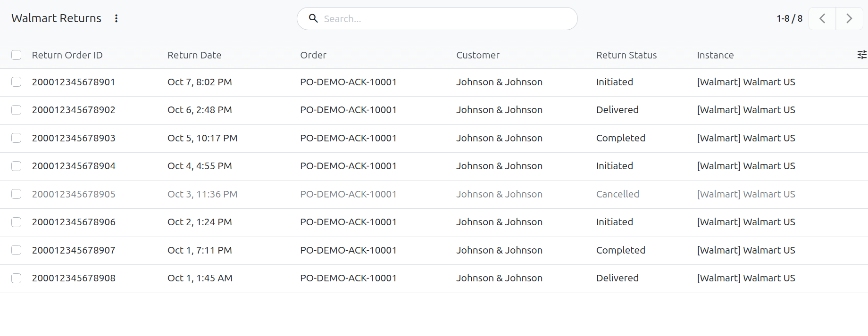Select checkbox for return 200012345678904

17,166
